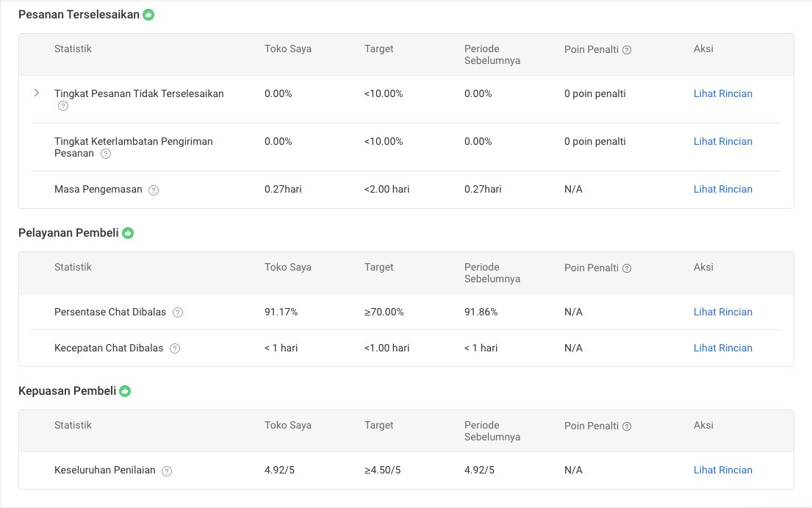
Task: Click help icon next to Tingkat Pesanan Tidak Terselesaikan
Action: (x=63, y=106)
